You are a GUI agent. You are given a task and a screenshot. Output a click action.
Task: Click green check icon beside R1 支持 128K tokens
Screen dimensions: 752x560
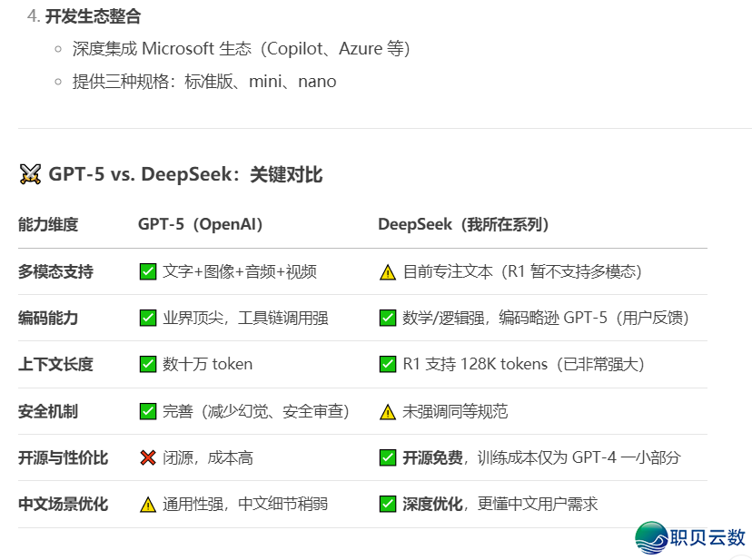(388, 364)
